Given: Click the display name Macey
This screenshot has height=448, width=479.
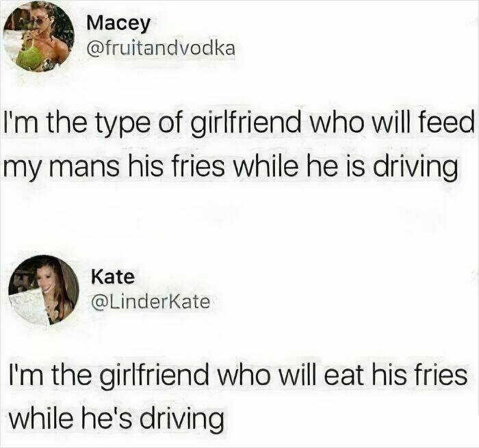Looking at the screenshot, I should (119, 24).
